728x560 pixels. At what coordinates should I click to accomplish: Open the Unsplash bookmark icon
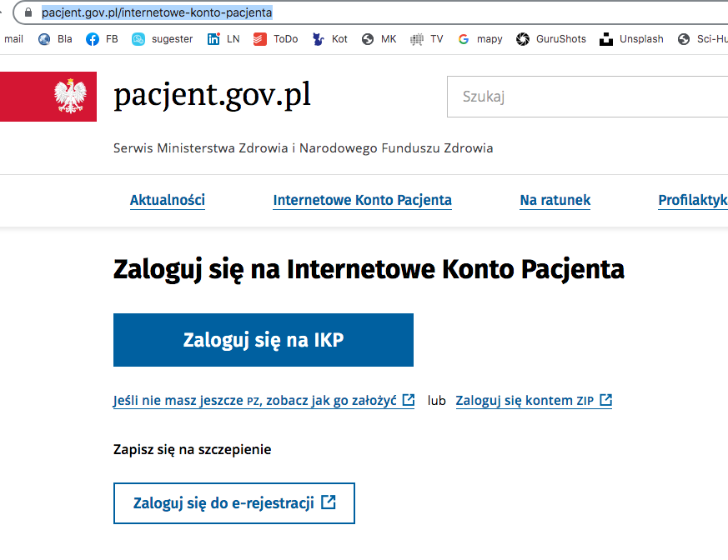[x=606, y=39]
